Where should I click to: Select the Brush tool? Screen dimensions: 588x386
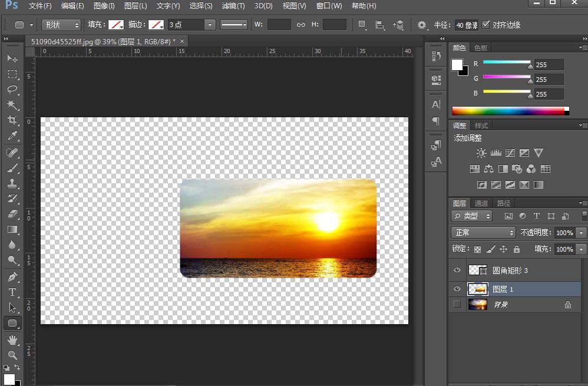pos(12,168)
